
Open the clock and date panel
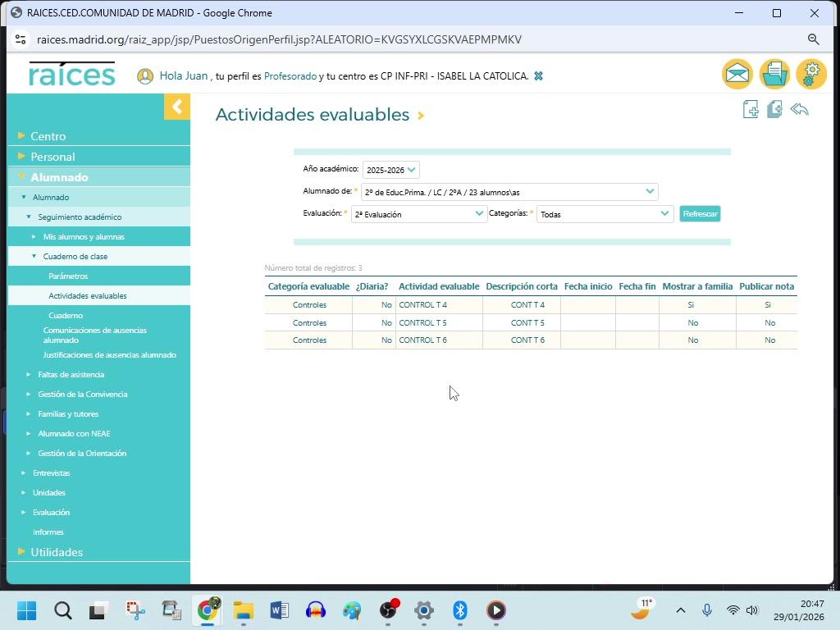798,610
